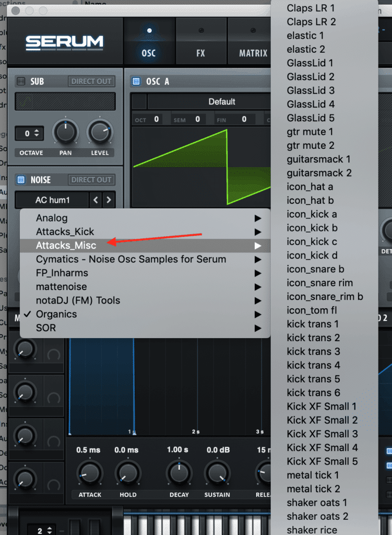The height and width of the screenshot is (535, 392).
Task: Turn the SUB Pan knob
Action: [x=65, y=132]
